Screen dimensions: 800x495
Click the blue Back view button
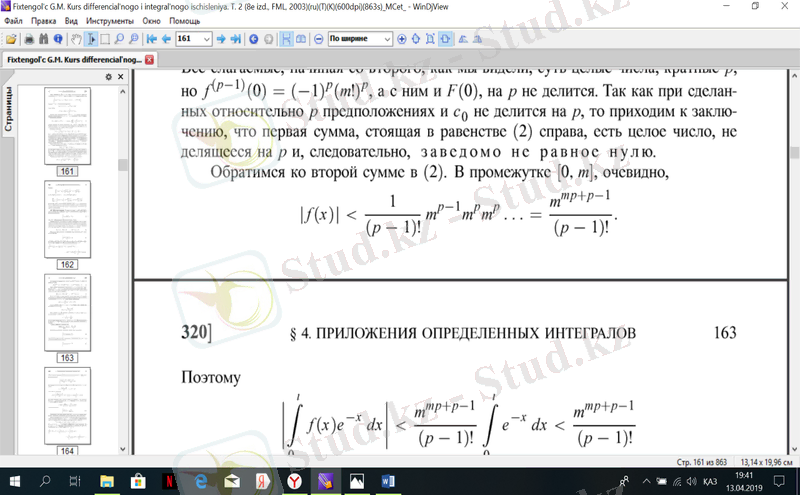tap(254, 39)
